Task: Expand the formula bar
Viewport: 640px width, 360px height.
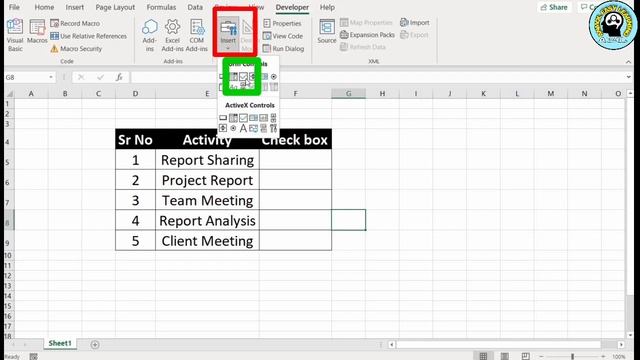Action: [x=629, y=77]
